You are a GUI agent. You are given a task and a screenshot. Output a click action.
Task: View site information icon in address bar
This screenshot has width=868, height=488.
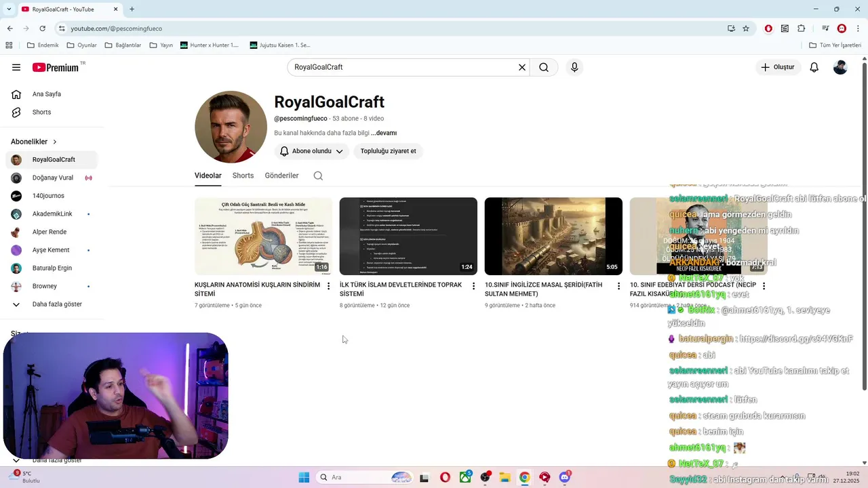coord(62,28)
